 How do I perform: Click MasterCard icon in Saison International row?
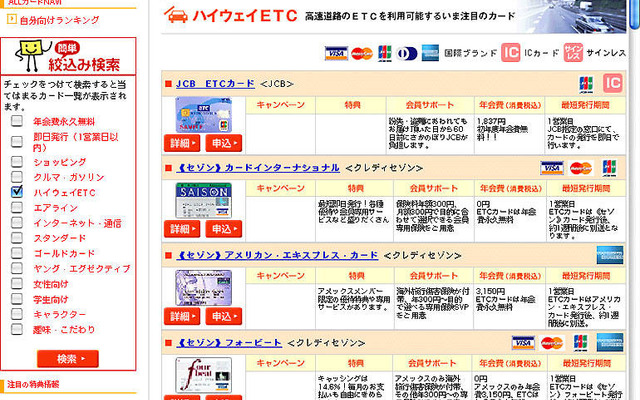(580, 168)
